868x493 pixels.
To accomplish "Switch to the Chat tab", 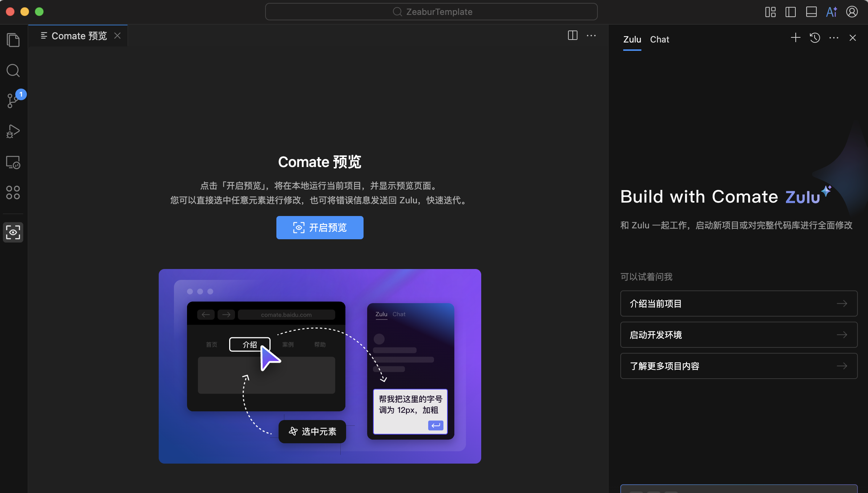I will [660, 39].
